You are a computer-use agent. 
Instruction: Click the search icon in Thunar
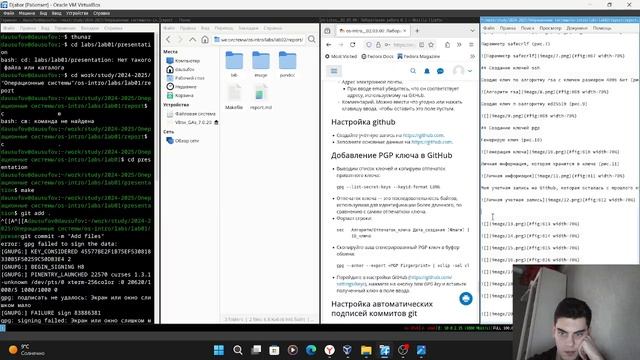pyautogui.click(x=311, y=40)
